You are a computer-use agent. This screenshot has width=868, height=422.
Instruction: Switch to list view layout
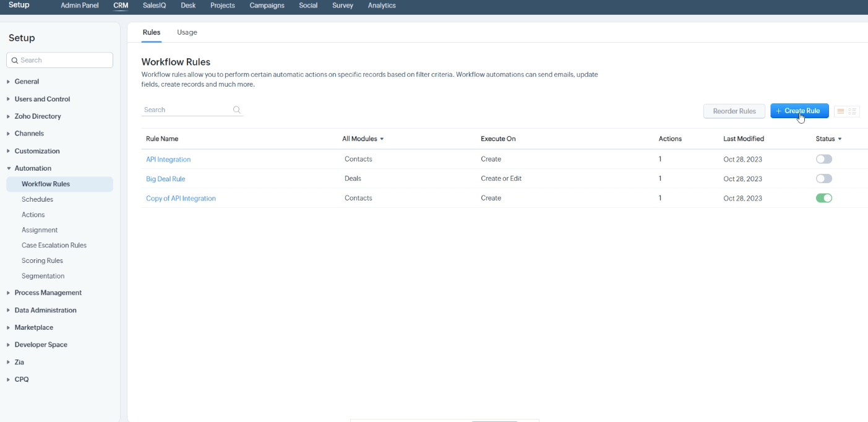click(840, 111)
